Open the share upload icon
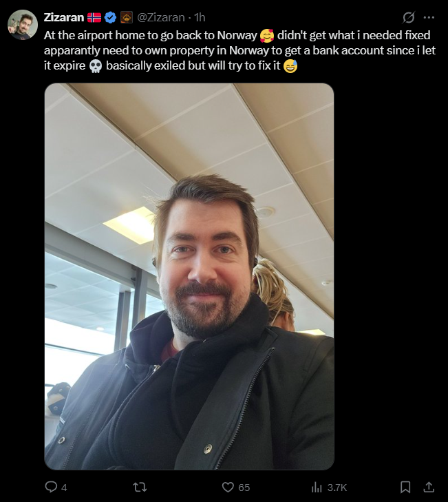 [429, 488]
